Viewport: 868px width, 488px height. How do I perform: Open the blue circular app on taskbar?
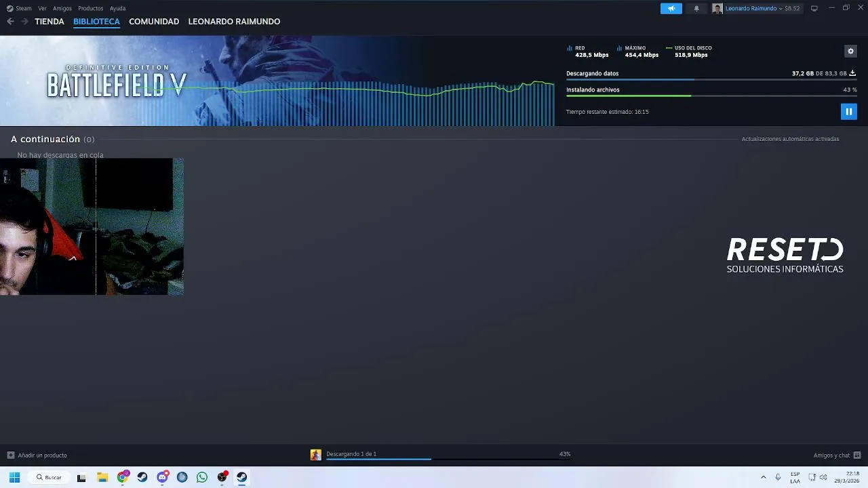coord(182,477)
